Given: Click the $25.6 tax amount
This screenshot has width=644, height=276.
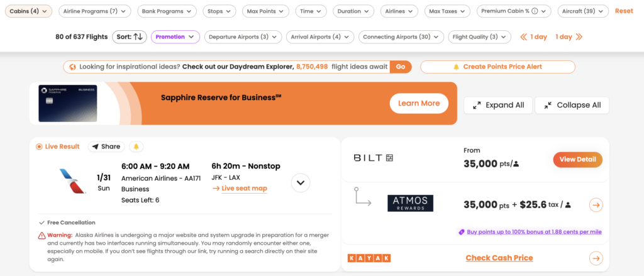Looking at the screenshot, I should [535, 204].
